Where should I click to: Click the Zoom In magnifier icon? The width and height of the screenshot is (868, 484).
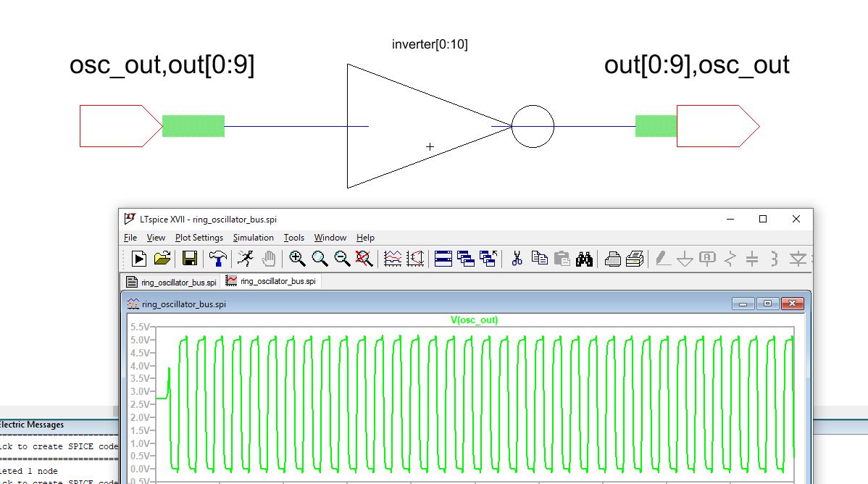296,258
